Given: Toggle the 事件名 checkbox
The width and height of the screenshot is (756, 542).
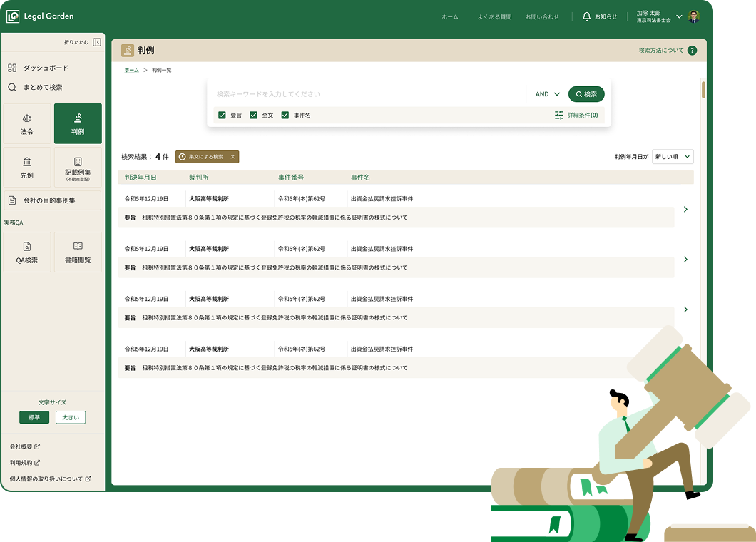Looking at the screenshot, I should click(285, 116).
